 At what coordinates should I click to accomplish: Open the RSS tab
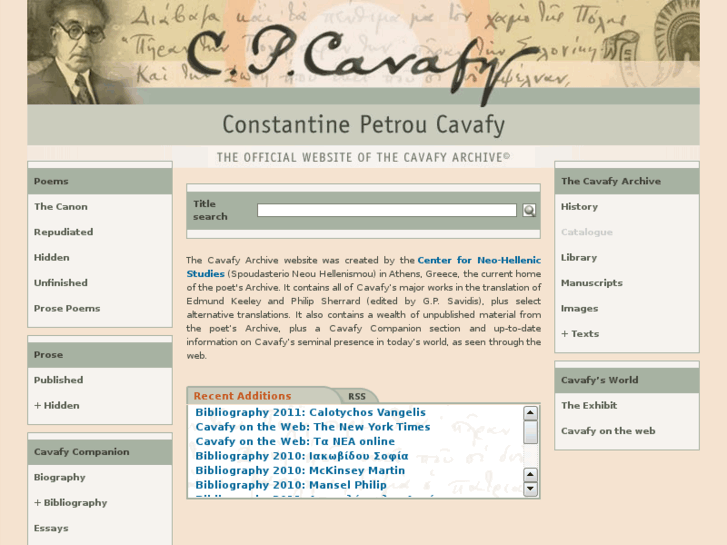357,397
